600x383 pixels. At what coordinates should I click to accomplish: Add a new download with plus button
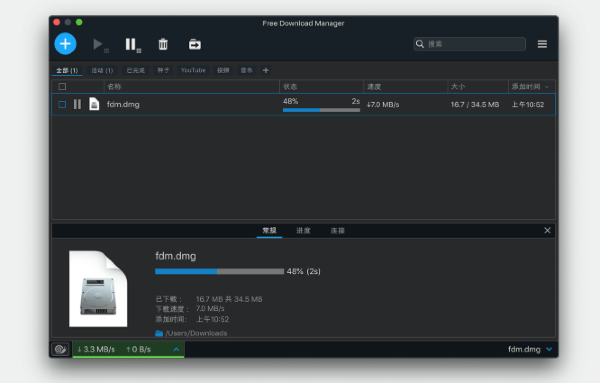(x=65, y=44)
